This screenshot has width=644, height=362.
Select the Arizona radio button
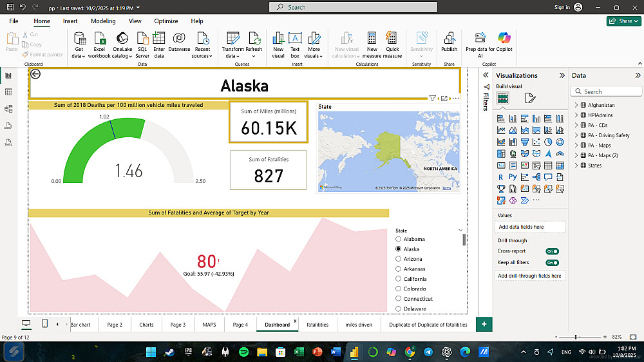[x=399, y=259]
